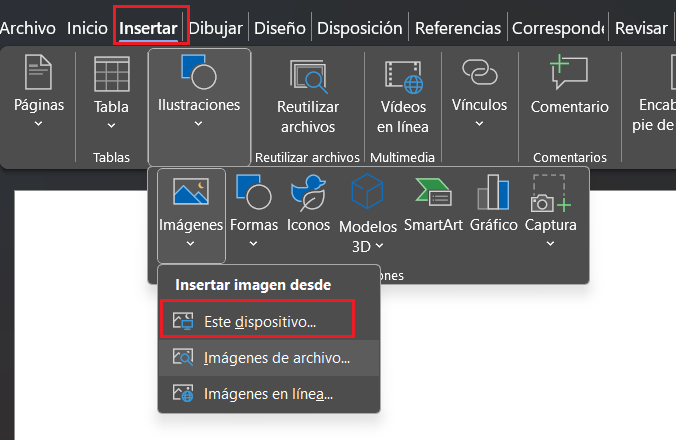Expand the Captura dropdown arrow
676x440 pixels.
(550, 243)
